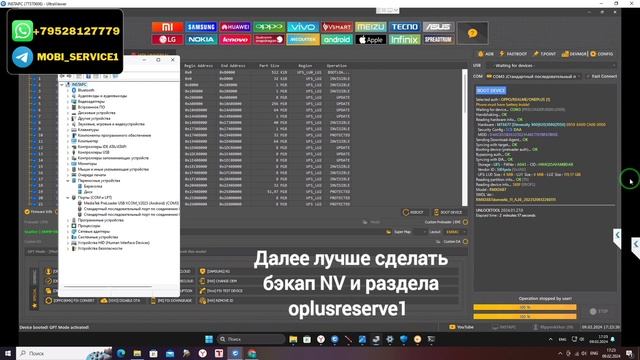Select Контроллеры USB in Device Manager

[93, 152]
